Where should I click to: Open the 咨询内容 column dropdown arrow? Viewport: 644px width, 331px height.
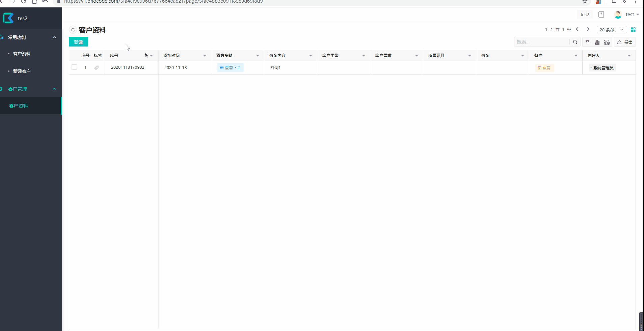tap(311, 56)
